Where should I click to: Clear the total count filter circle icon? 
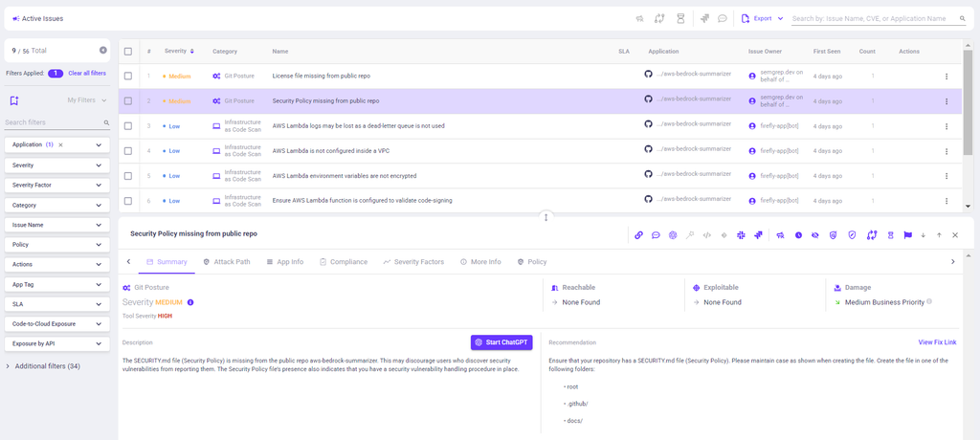click(103, 50)
